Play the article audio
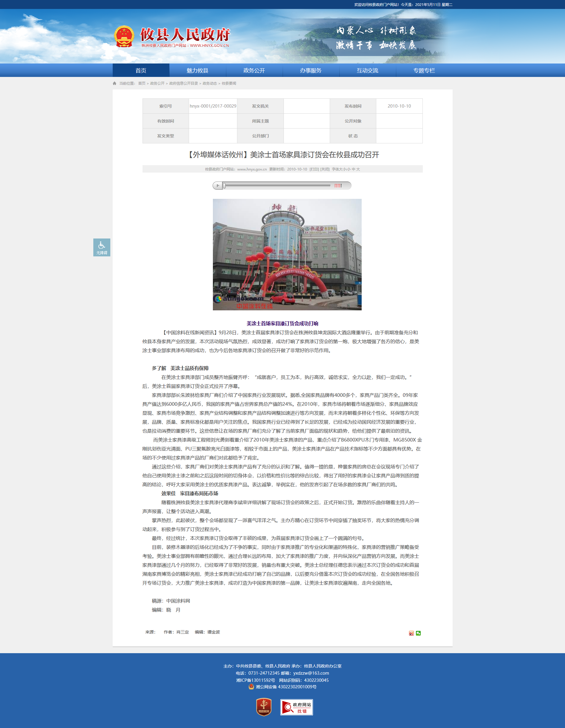 [x=217, y=186]
